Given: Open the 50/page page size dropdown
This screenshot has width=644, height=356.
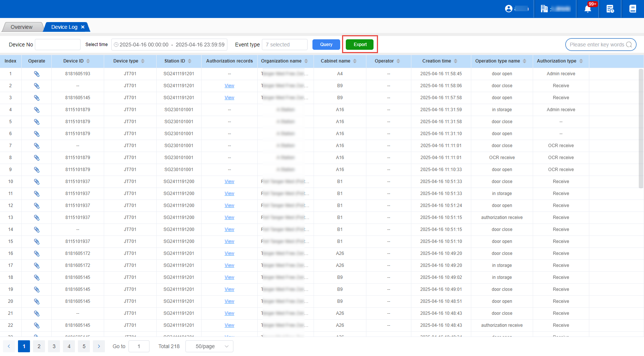Looking at the screenshot, I should (209, 346).
